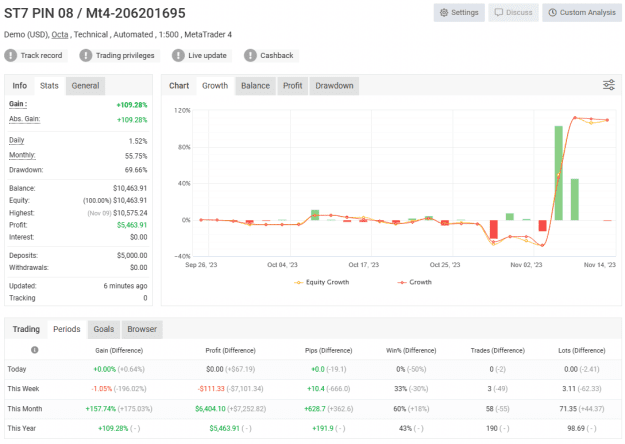Open the Browser tab
Viewport: 625px width, 444px height.
pos(142,329)
